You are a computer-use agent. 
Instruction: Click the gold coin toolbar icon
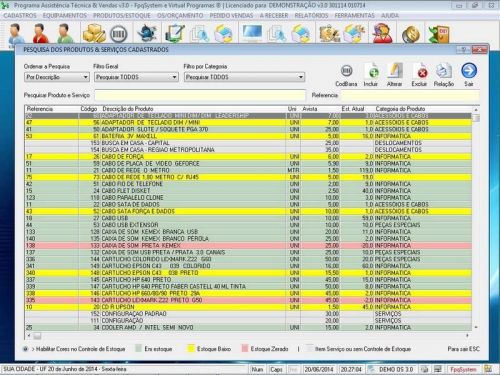[410, 34]
